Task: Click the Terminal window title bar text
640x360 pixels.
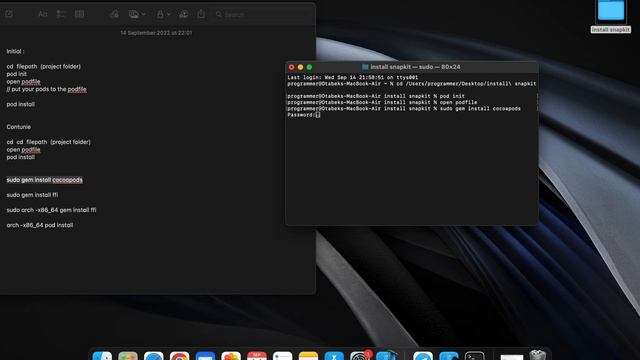Action: click(x=415, y=67)
